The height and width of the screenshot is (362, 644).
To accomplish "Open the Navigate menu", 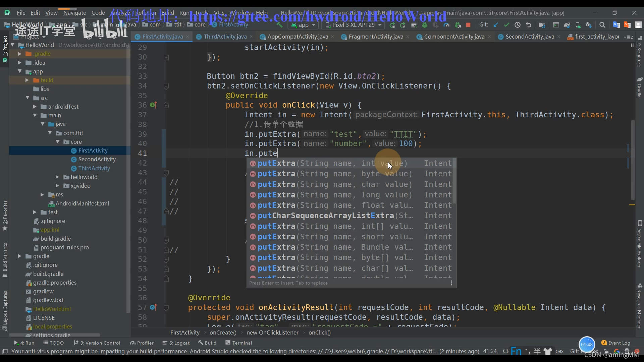I will click(74, 13).
